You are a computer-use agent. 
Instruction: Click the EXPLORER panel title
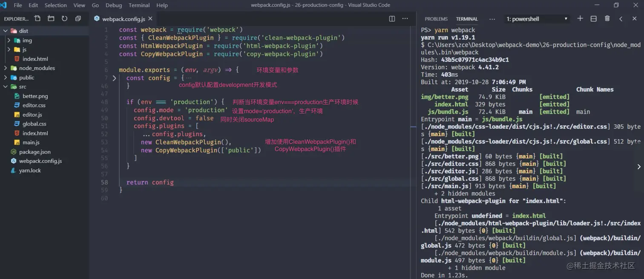(16, 19)
